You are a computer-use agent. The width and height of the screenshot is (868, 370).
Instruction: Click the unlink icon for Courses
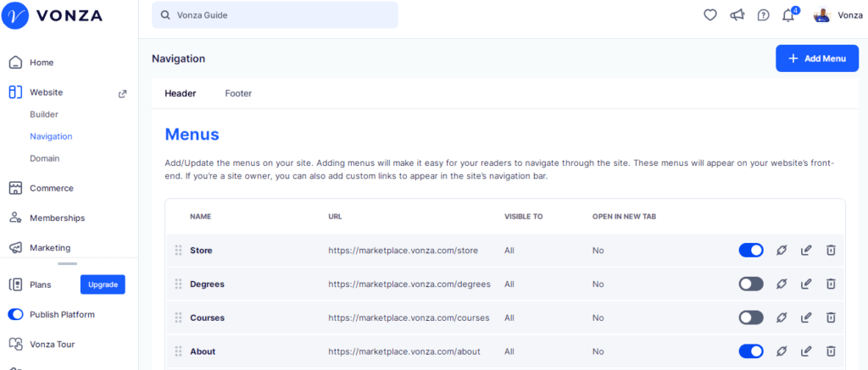tap(782, 318)
